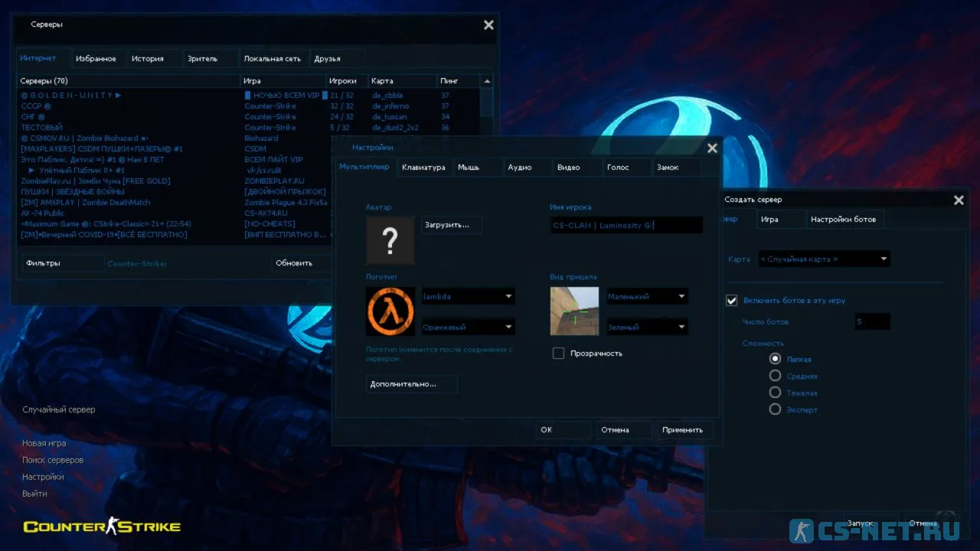Click the orange lambda spray logo preview
The height and width of the screenshot is (551, 980).
click(x=390, y=311)
